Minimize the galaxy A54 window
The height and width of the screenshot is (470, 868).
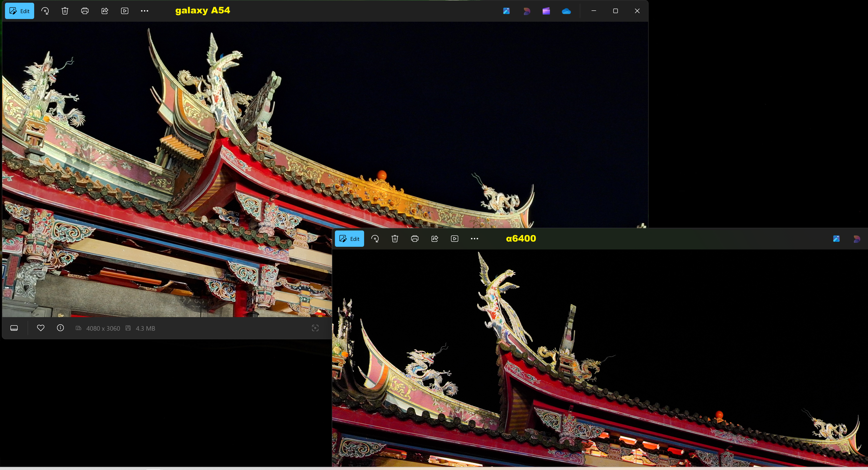point(594,11)
